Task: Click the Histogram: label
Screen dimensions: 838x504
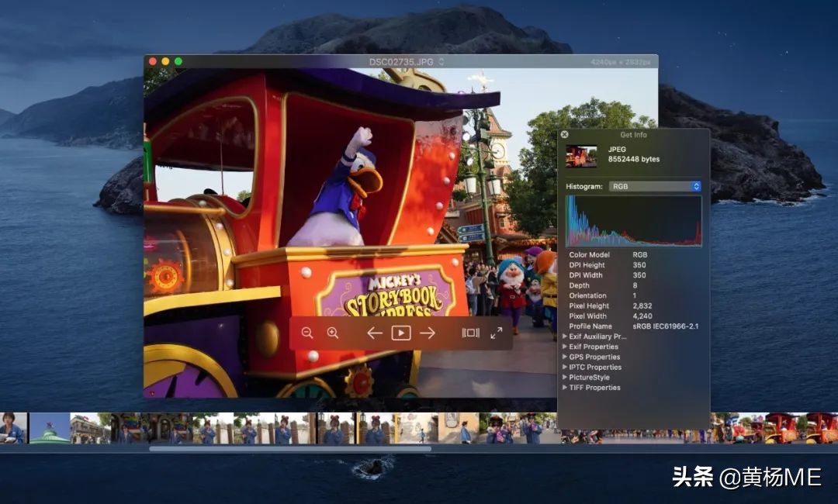Action: pyautogui.click(x=584, y=186)
